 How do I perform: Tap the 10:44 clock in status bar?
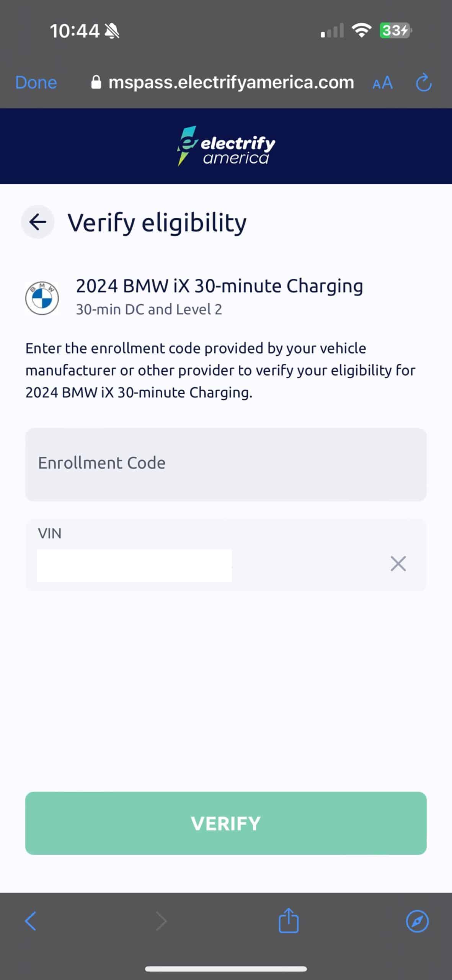coord(75,31)
